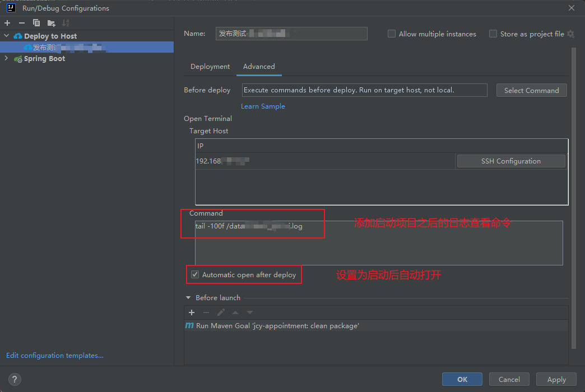Remove the selected run configuration
The height and width of the screenshot is (392, 585).
(x=22, y=23)
